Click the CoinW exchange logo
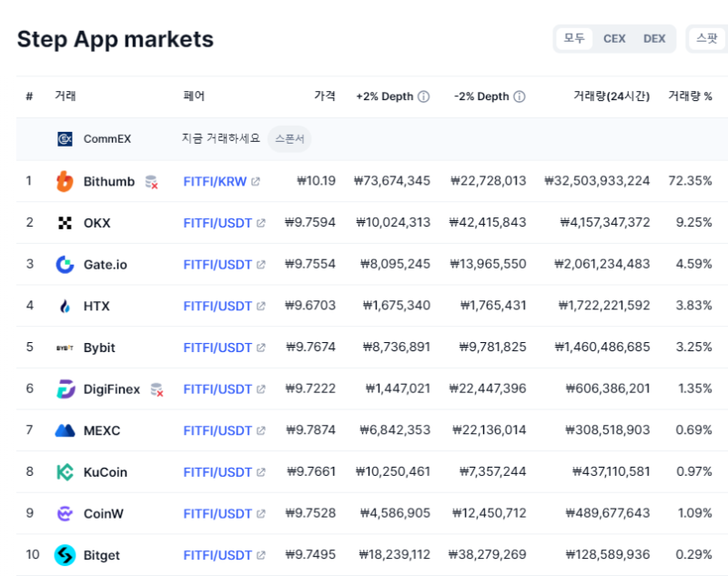This screenshot has width=728, height=576. click(65, 514)
